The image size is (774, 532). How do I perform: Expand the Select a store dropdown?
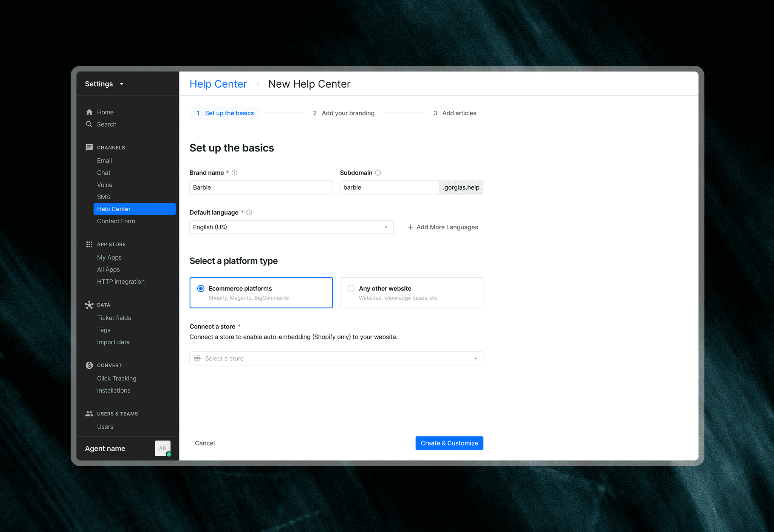(336, 359)
